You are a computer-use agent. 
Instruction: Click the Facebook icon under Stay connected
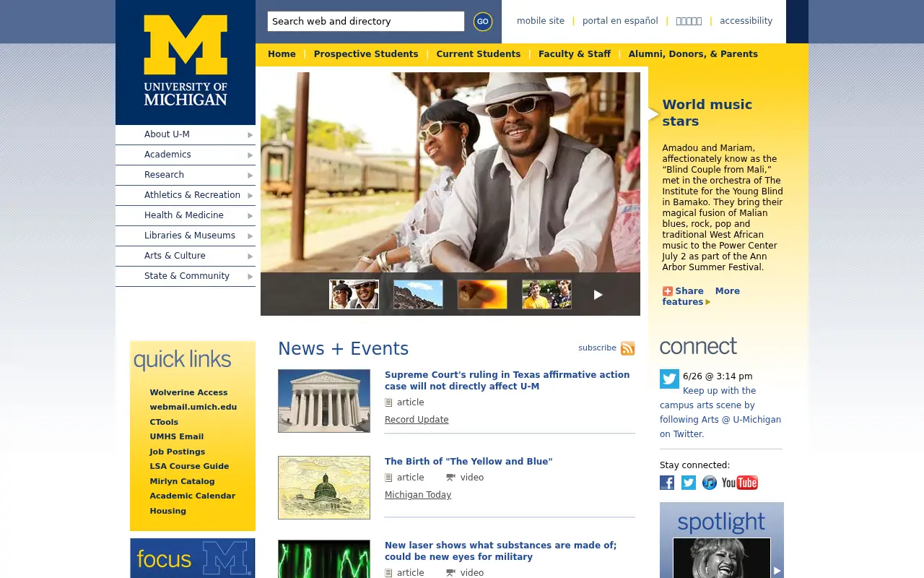667,483
